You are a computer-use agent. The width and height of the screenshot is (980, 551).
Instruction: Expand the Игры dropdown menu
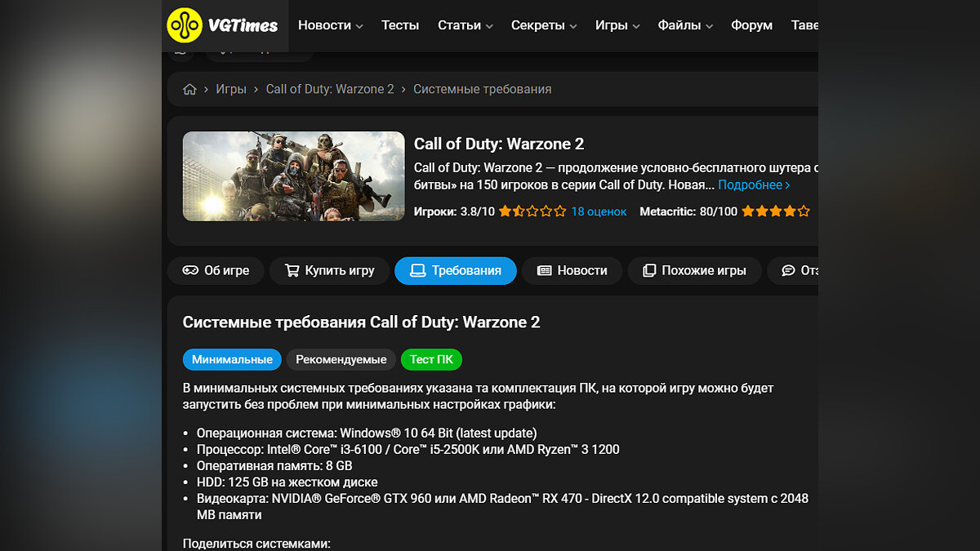[x=617, y=25]
